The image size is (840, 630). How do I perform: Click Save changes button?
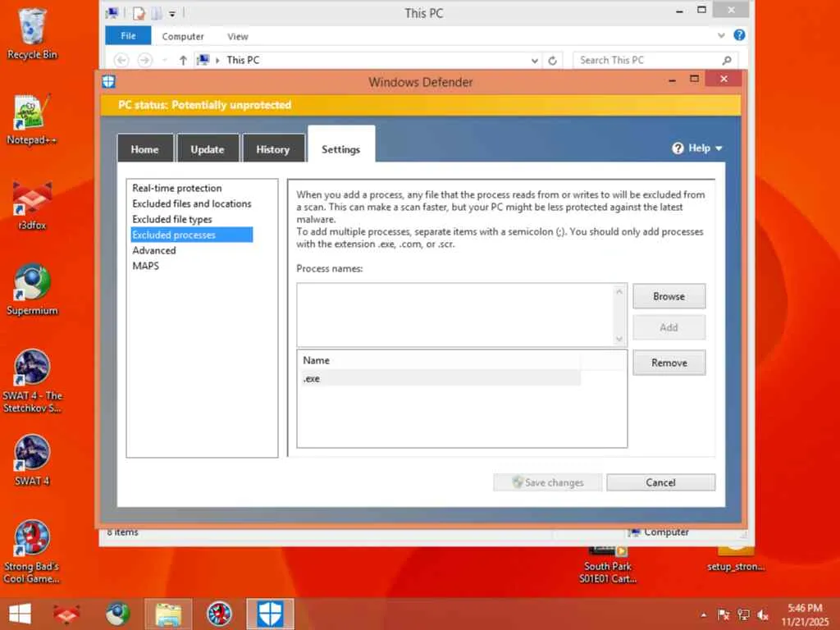coord(547,482)
